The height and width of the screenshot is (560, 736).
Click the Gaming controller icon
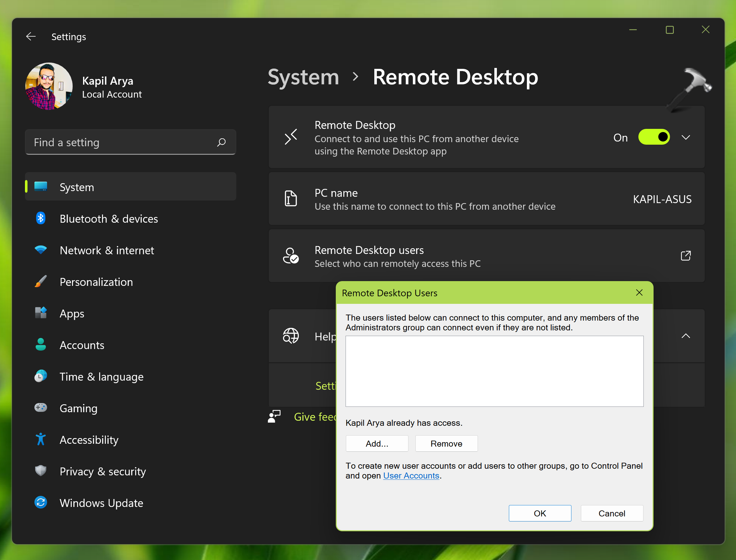(41, 408)
